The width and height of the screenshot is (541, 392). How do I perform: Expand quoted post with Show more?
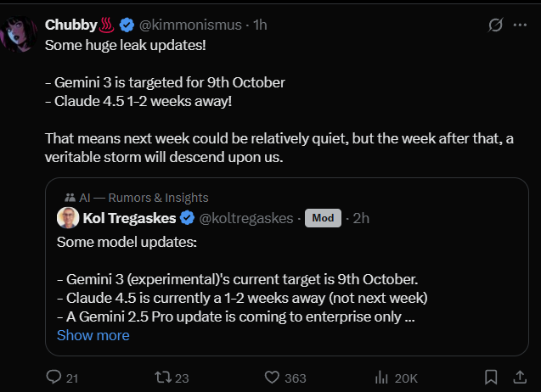[93, 335]
